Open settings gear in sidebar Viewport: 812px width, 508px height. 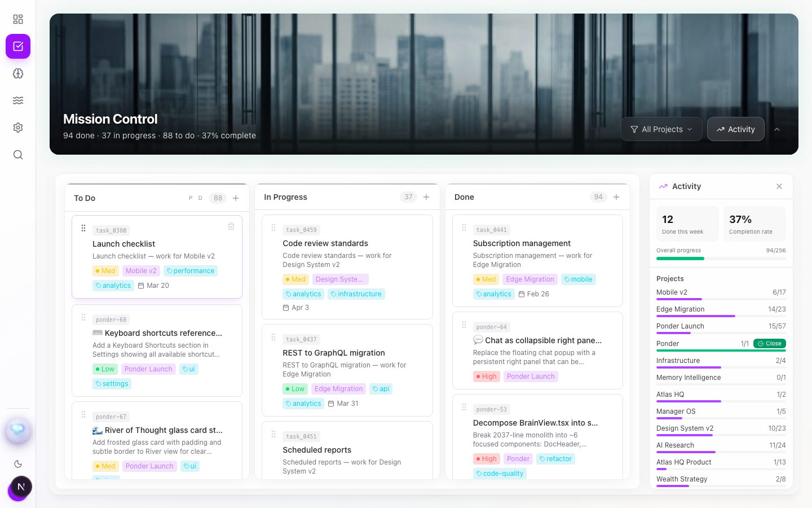(x=18, y=128)
